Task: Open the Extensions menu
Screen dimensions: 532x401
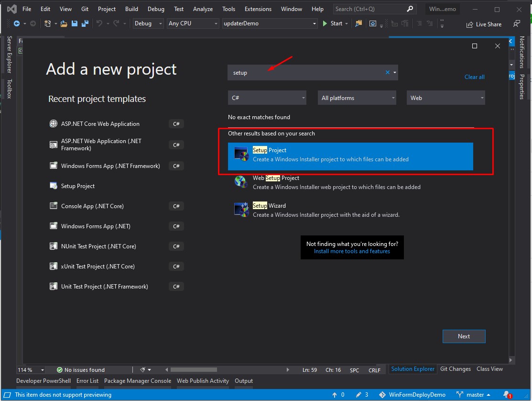Action: point(258,9)
